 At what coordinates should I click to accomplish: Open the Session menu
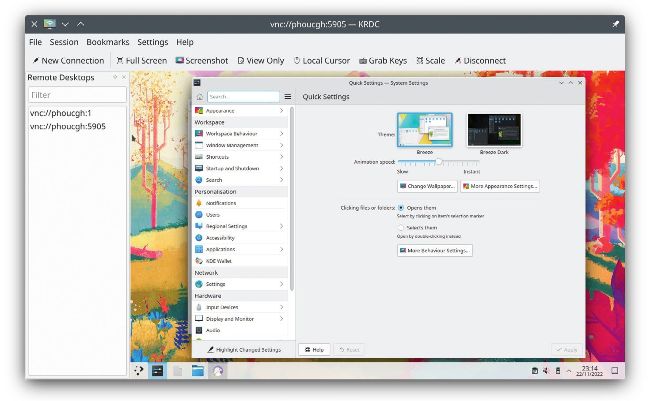coord(64,42)
